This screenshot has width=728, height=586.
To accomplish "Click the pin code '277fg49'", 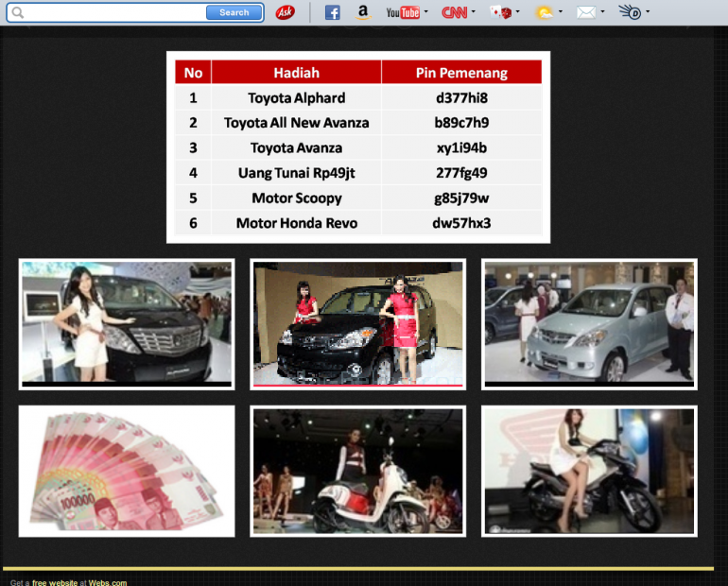I will click(461, 173).
